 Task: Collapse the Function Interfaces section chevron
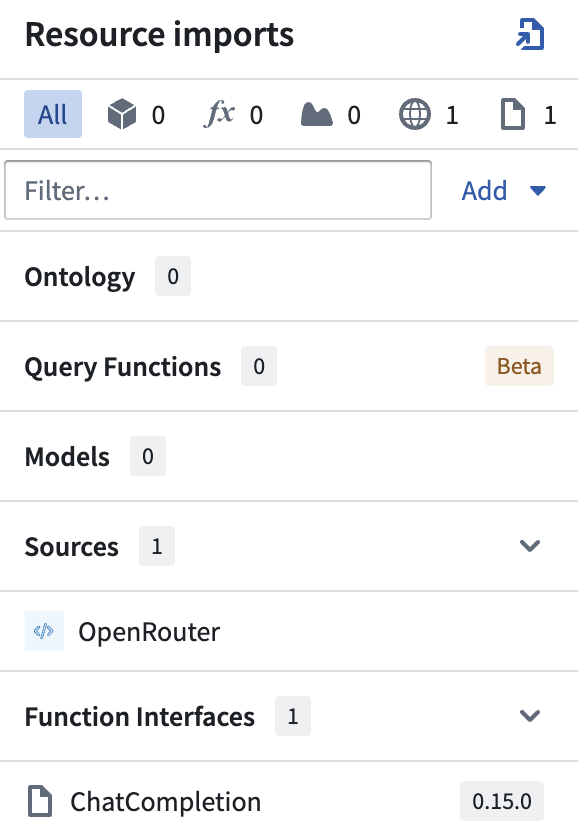tap(530, 716)
